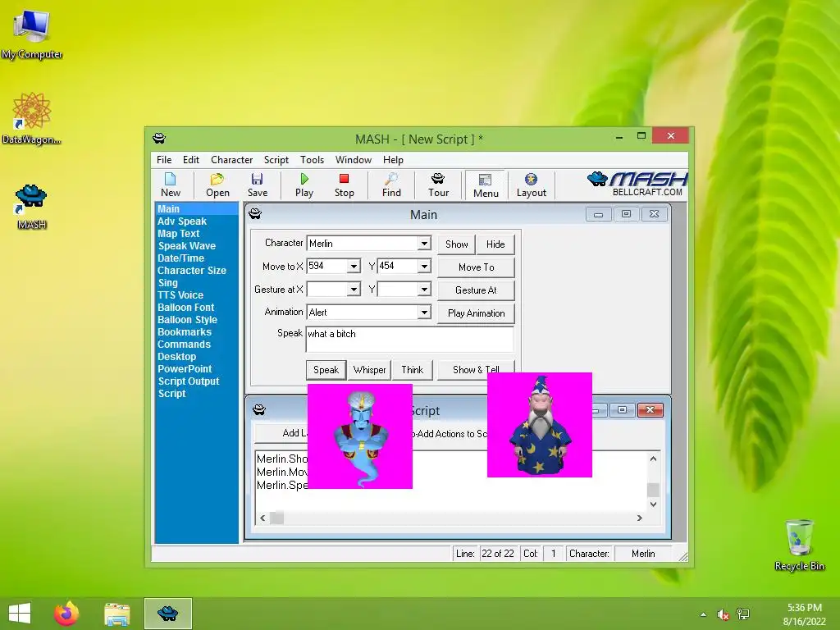The height and width of the screenshot is (630, 840).
Task: Expand the Gesture at X dropdown arrow
Action: (x=354, y=290)
